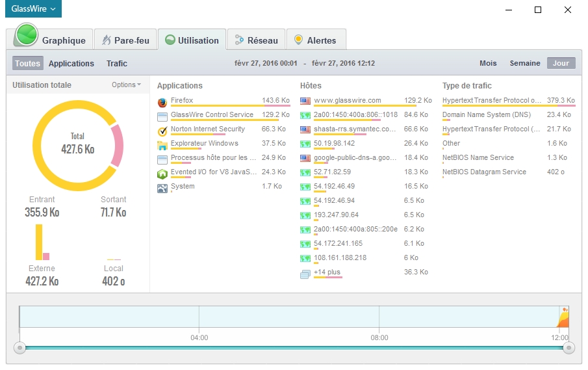Click the 108.161.188.218 host icon
Viewport: 588px width, 370px height.
pyautogui.click(x=305, y=258)
